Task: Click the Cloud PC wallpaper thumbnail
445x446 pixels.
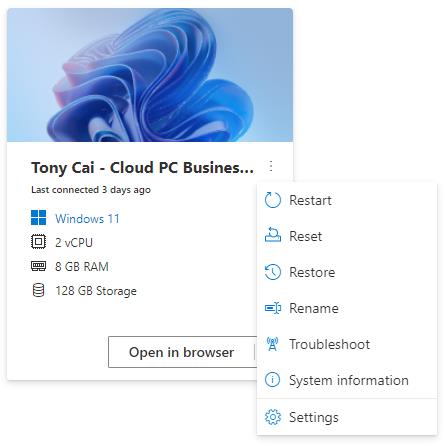Action: 150,75
